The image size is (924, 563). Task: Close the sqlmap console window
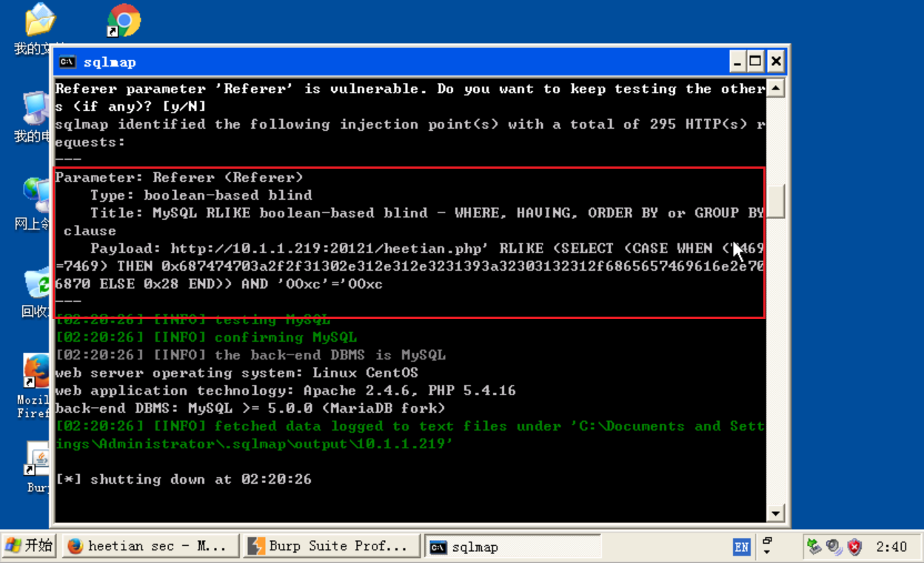774,61
